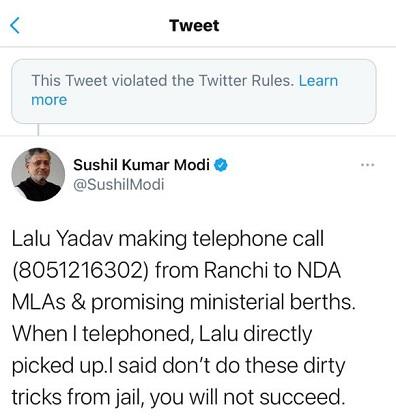The height and width of the screenshot is (416, 396).
Task: Click the phrase When I telephoned
Action: 101,334
